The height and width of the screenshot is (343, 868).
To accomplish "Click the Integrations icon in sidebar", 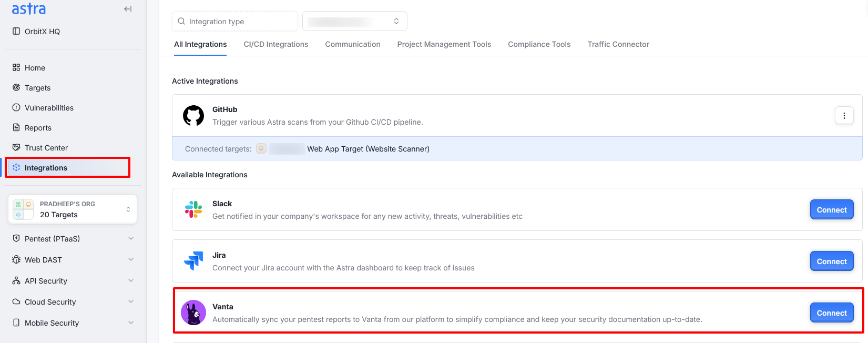I will pos(16,167).
